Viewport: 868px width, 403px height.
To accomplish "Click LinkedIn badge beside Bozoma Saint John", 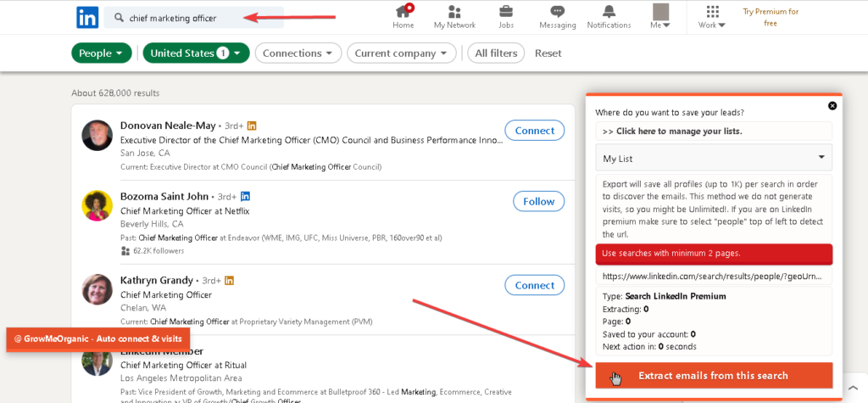I will point(245,196).
